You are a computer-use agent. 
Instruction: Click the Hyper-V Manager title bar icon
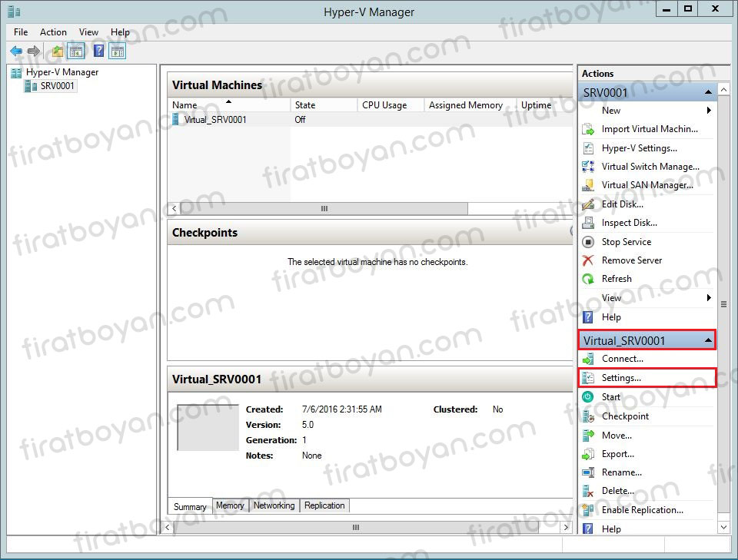(14, 12)
